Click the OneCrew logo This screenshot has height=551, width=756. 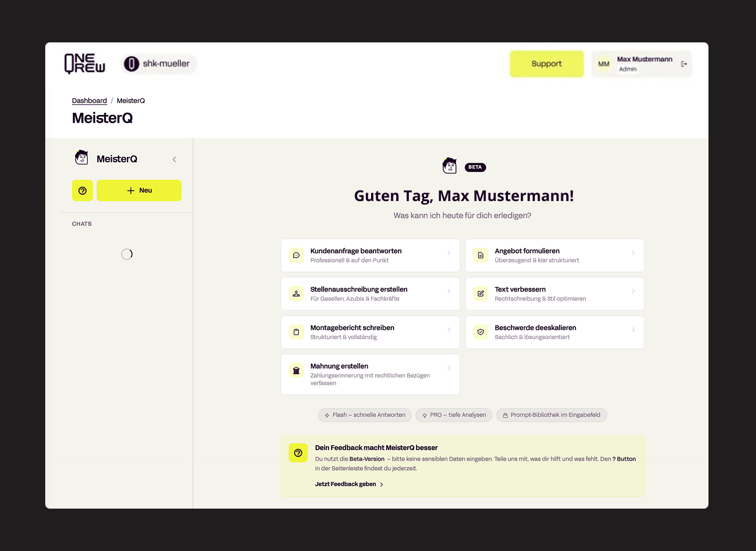[x=85, y=64]
